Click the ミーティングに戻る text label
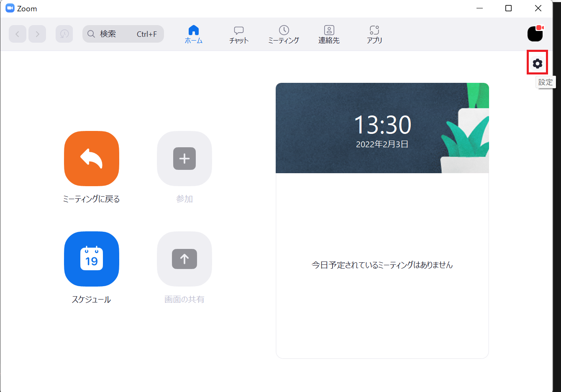561x392 pixels. pos(91,199)
